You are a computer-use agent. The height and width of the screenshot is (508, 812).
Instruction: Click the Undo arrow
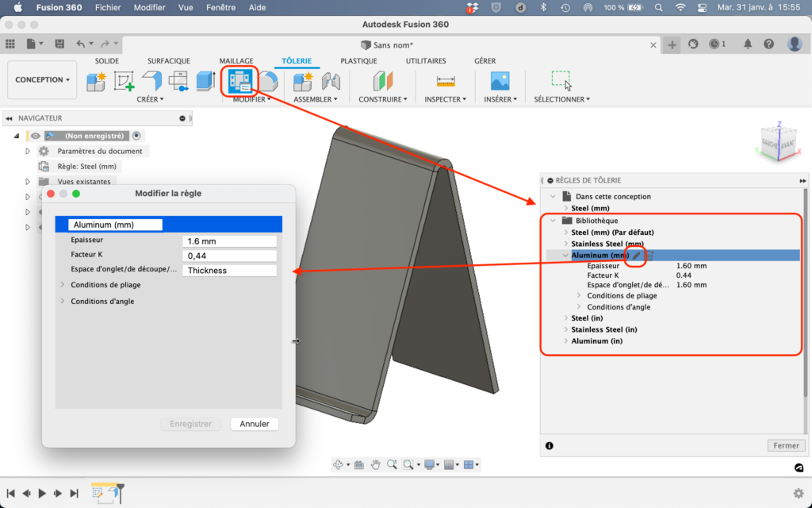80,44
